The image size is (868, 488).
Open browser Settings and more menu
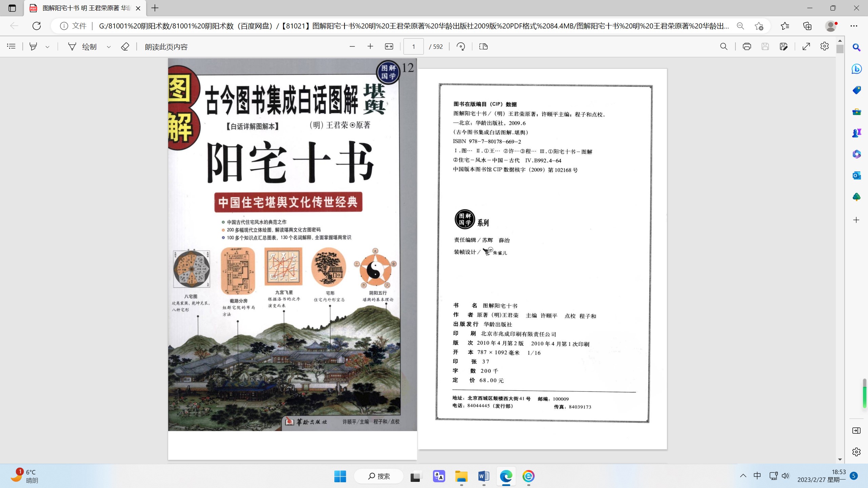(x=854, y=26)
